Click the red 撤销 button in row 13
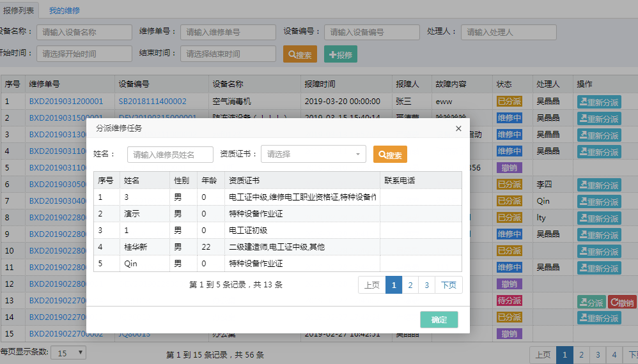Screen dimensions: 638x364 click(622, 302)
